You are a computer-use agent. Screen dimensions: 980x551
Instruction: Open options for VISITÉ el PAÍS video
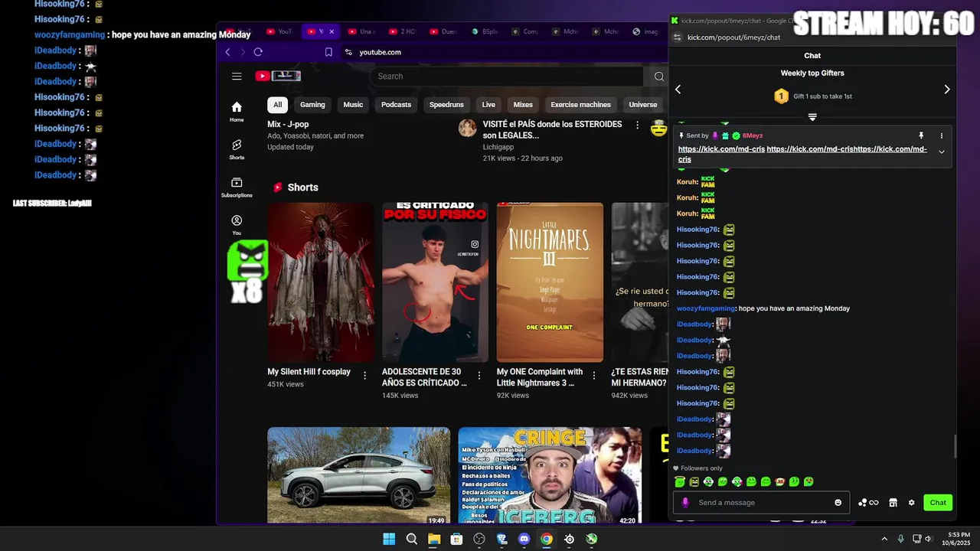(x=637, y=125)
